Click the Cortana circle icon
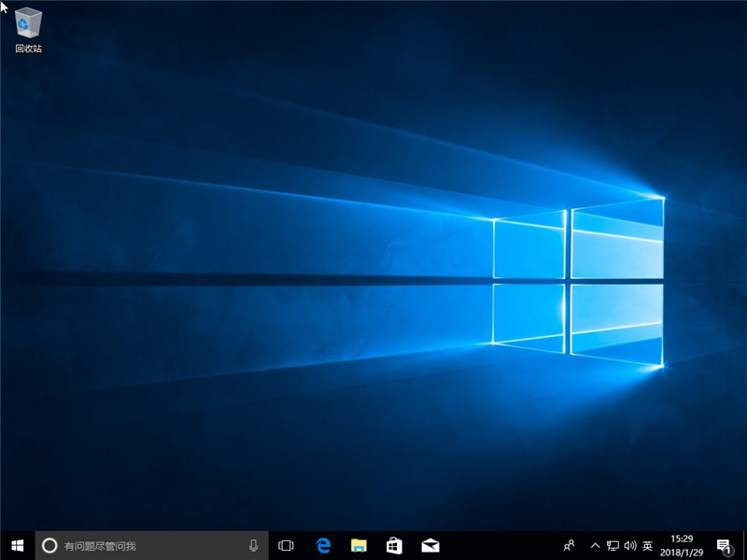Image resolution: width=747 pixels, height=560 pixels. coord(47,545)
